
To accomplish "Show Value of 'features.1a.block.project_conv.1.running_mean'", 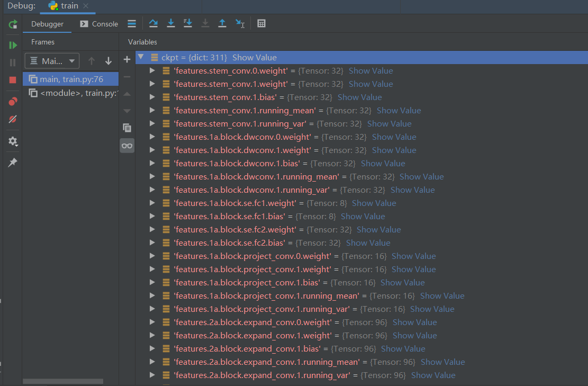I will tap(442, 296).
